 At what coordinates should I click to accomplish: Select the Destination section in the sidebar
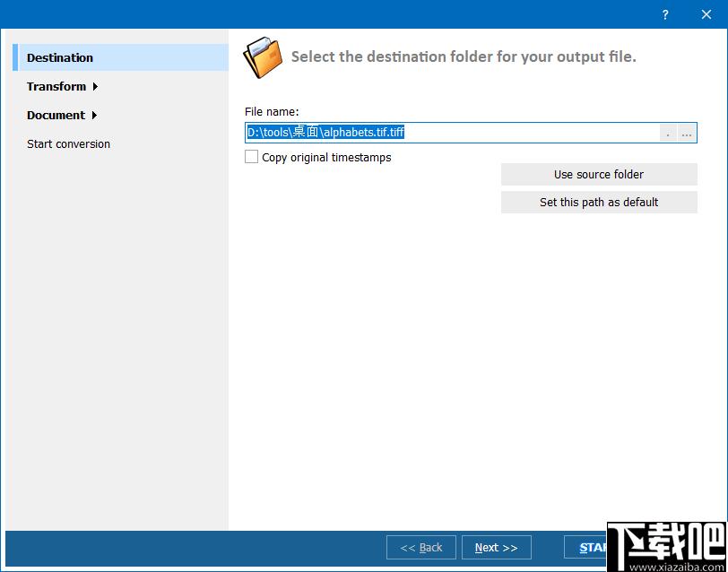tap(121, 57)
